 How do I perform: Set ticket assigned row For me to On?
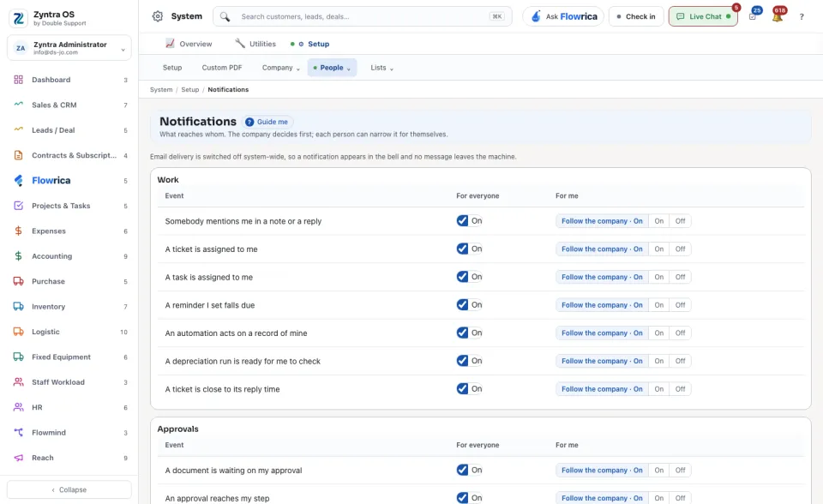[x=658, y=249]
